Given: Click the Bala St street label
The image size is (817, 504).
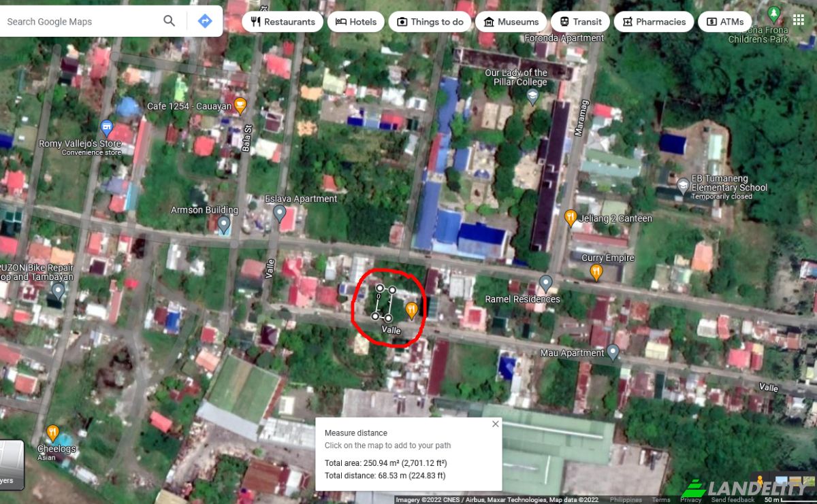Looking at the screenshot, I should tap(249, 137).
